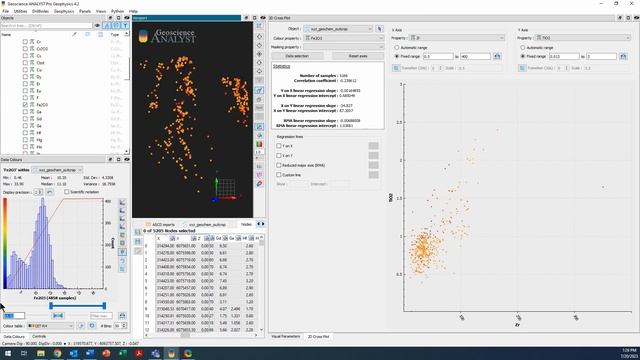Image resolution: width=640 pixels, height=360 pixels.
Task: Click the viewport measure tool icon
Action: click(x=260, y=90)
